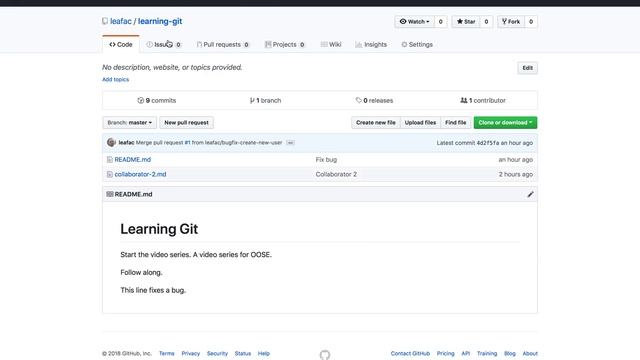Click the Fix bug commit message
Image resolution: width=640 pixels, height=360 pixels.
point(326,160)
